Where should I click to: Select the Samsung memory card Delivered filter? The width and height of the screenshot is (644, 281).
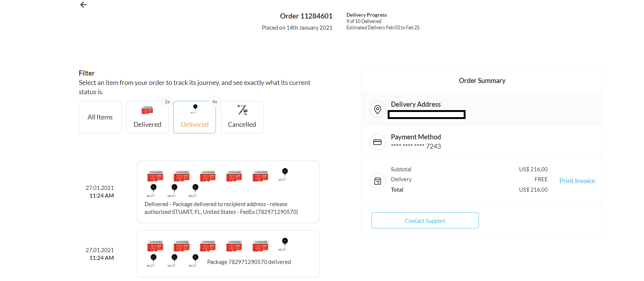pyautogui.click(x=147, y=117)
